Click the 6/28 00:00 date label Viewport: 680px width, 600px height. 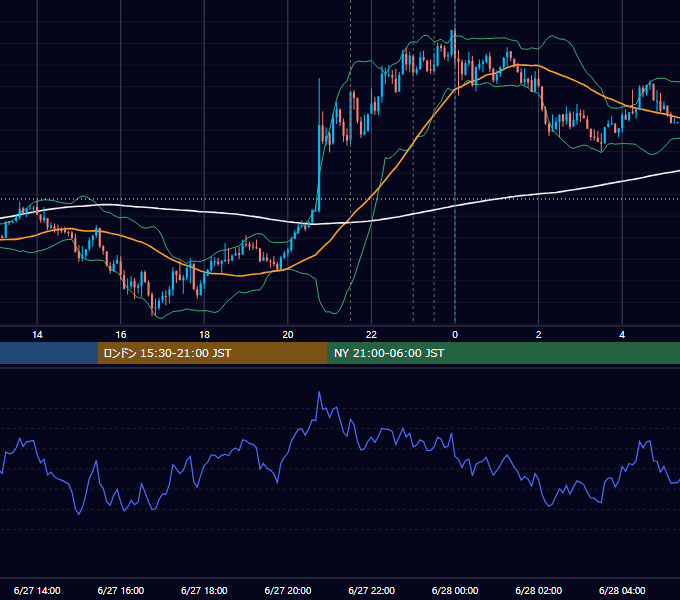[x=455, y=590]
